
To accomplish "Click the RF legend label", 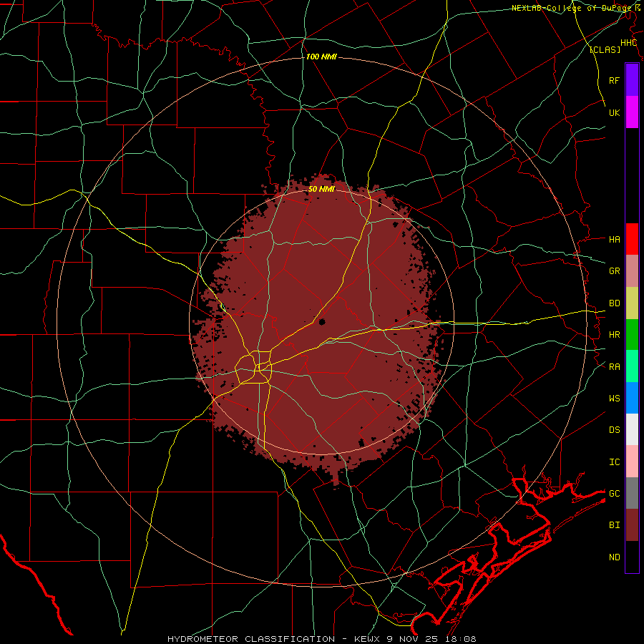I will click(x=614, y=80).
